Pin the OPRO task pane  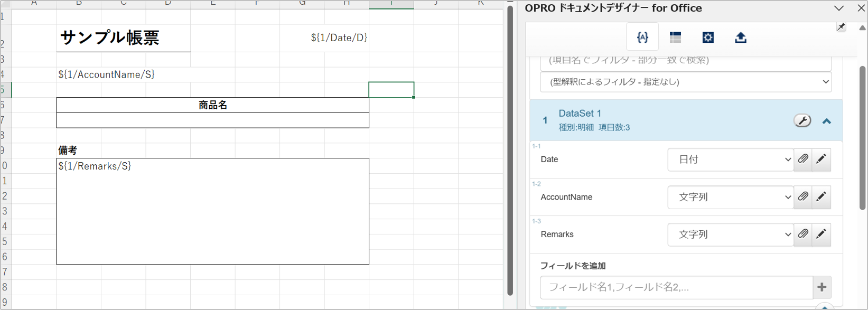point(841,27)
